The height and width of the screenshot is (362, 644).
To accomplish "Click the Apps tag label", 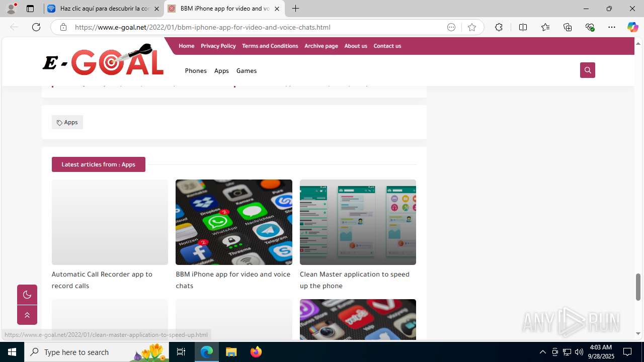I will tap(67, 122).
